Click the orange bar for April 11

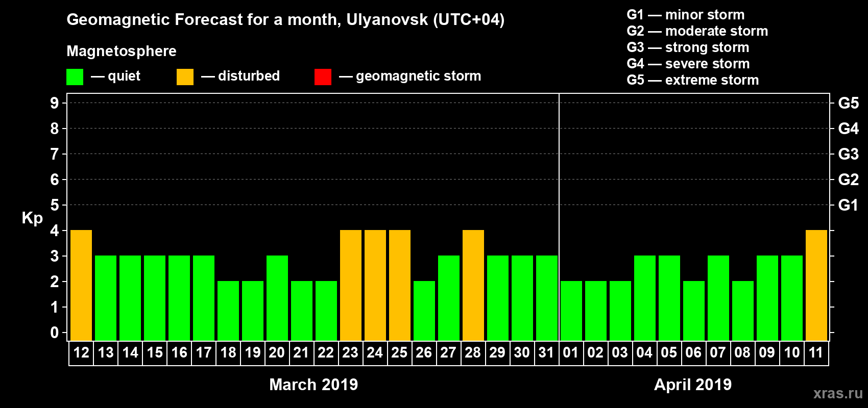pyautogui.click(x=816, y=286)
